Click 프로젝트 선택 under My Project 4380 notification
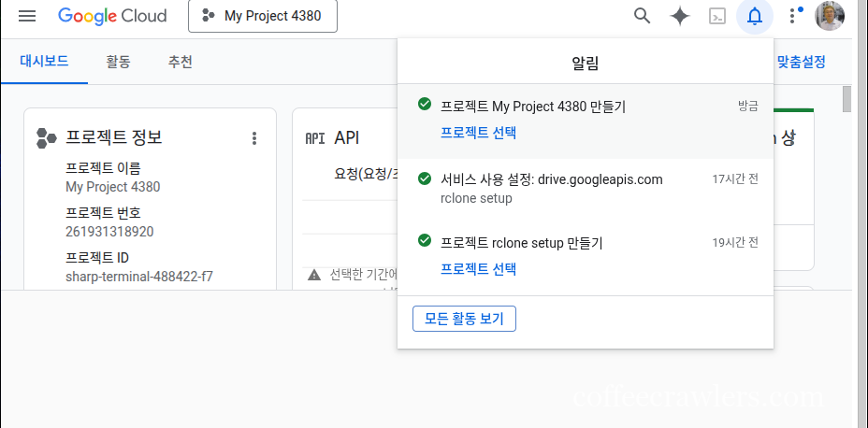Image resolution: width=868 pixels, height=428 pixels. (478, 133)
